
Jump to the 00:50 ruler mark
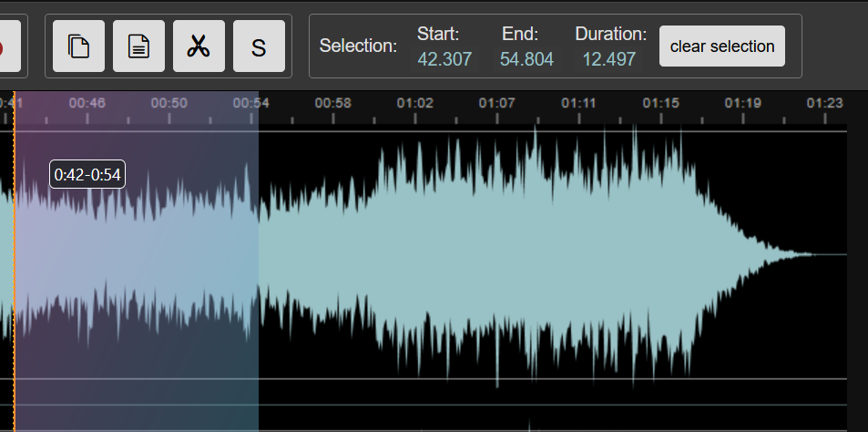169,103
